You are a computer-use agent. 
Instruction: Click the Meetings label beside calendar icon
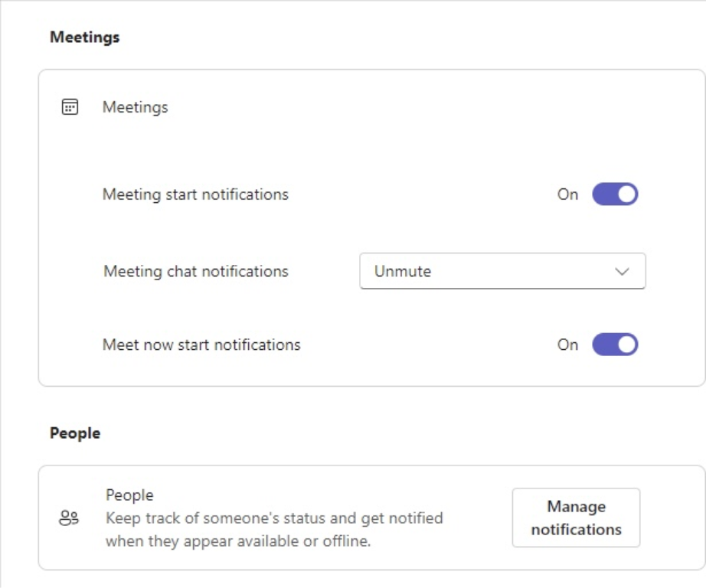[x=135, y=107]
